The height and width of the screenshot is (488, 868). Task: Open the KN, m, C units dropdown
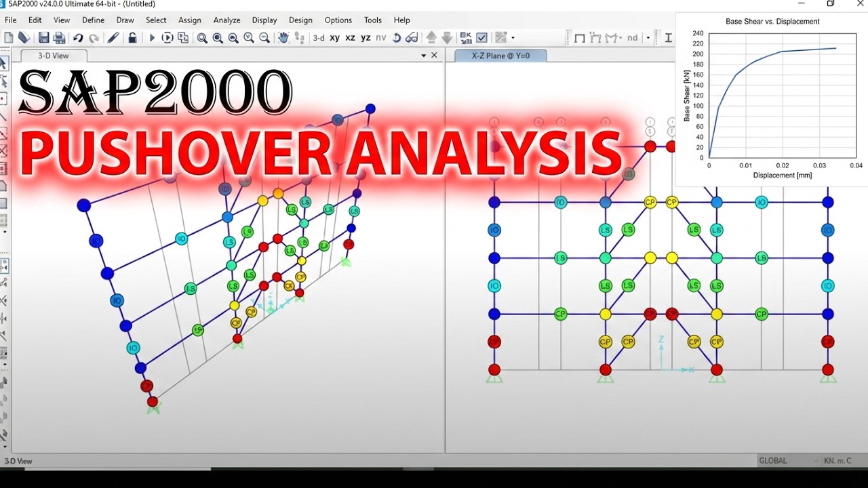844,460
